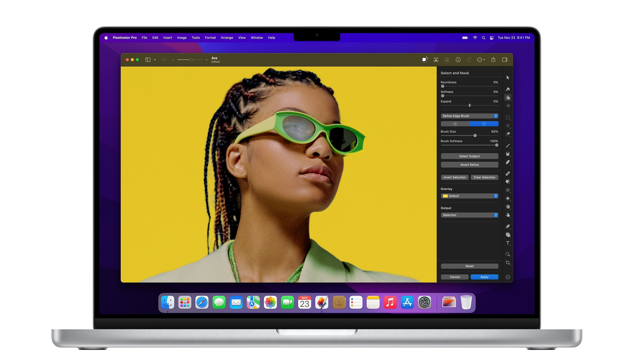Change the Overlay from Default
The width and height of the screenshot is (634, 364).
tap(469, 196)
